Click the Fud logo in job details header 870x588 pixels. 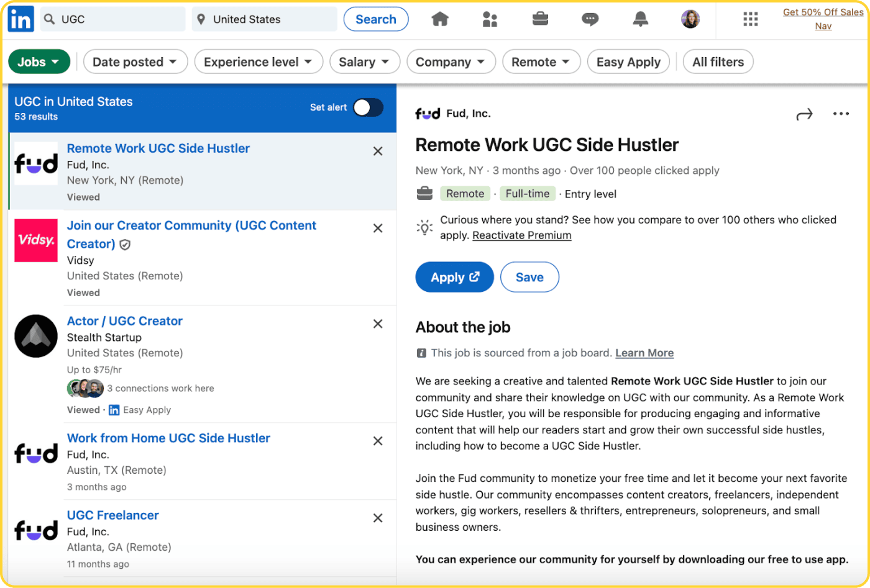[428, 114]
